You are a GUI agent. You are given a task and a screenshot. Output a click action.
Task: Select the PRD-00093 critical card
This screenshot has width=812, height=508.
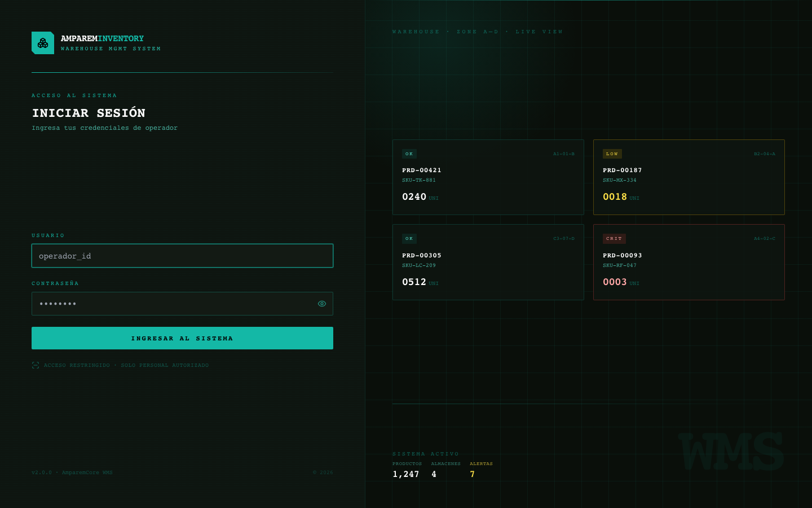point(689,262)
